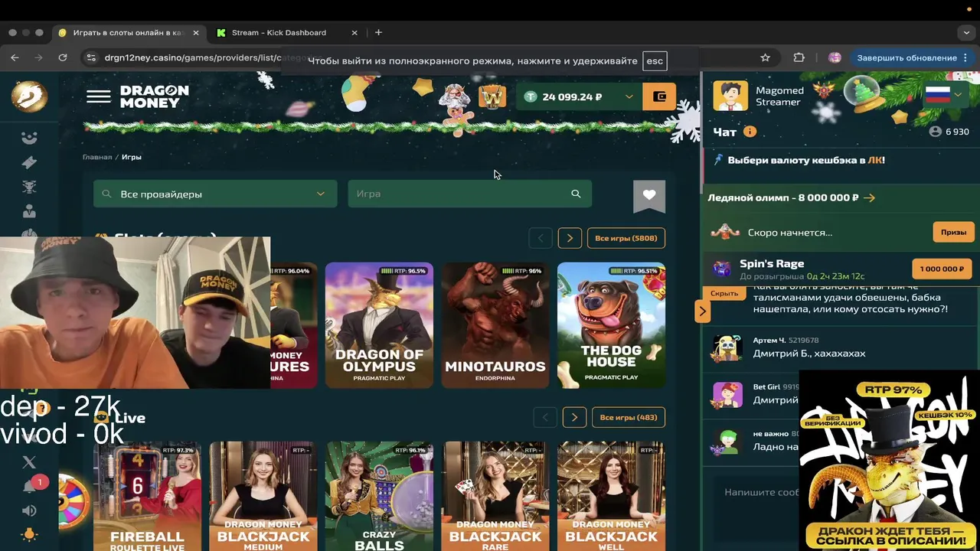Viewport: 980px width, 551px height.
Task: Open Все игры (5808) button
Action: 626,238
